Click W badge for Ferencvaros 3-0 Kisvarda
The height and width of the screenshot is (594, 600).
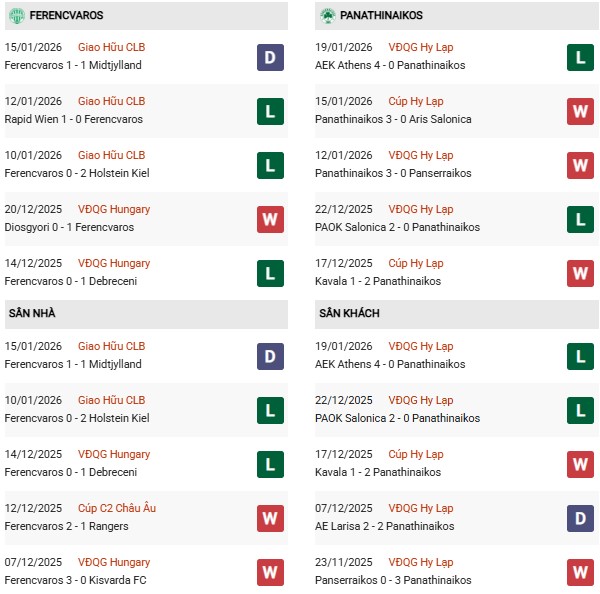(270, 572)
